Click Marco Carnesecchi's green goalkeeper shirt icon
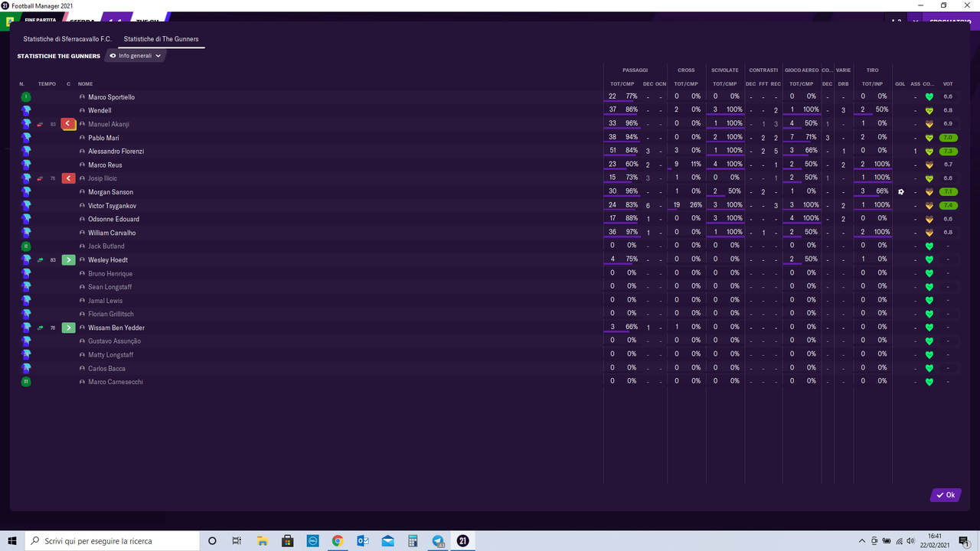Viewport: 980px width, 551px height. 26,382
